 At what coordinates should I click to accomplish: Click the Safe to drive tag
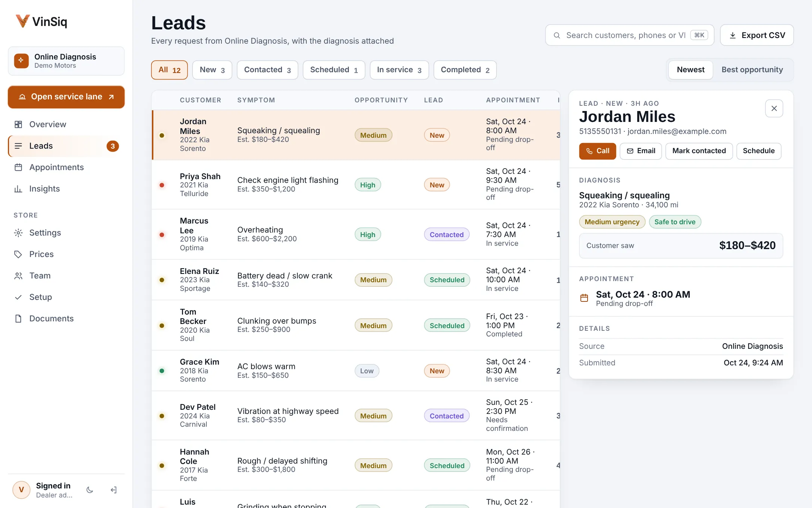click(675, 222)
